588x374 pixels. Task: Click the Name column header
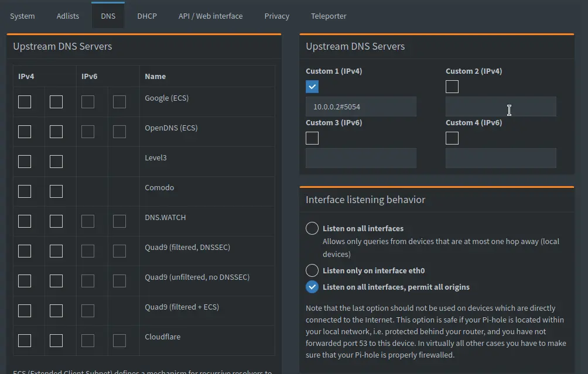tap(155, 77)
